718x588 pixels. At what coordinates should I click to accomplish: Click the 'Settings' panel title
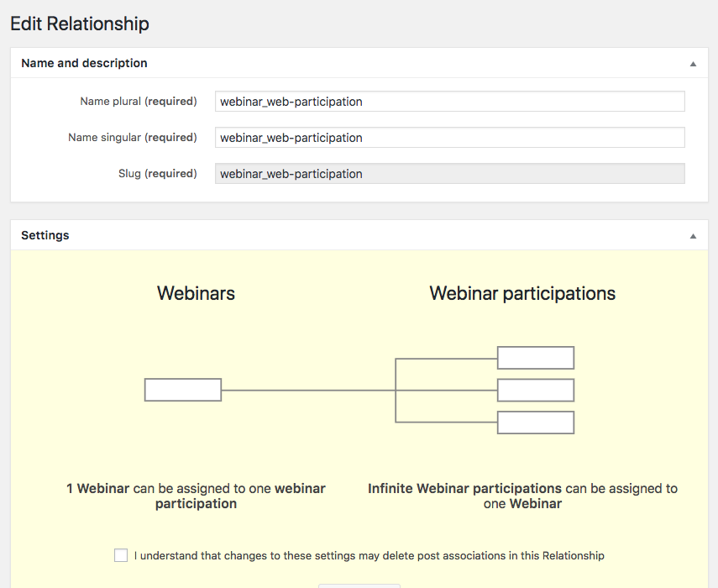point(45,235)
